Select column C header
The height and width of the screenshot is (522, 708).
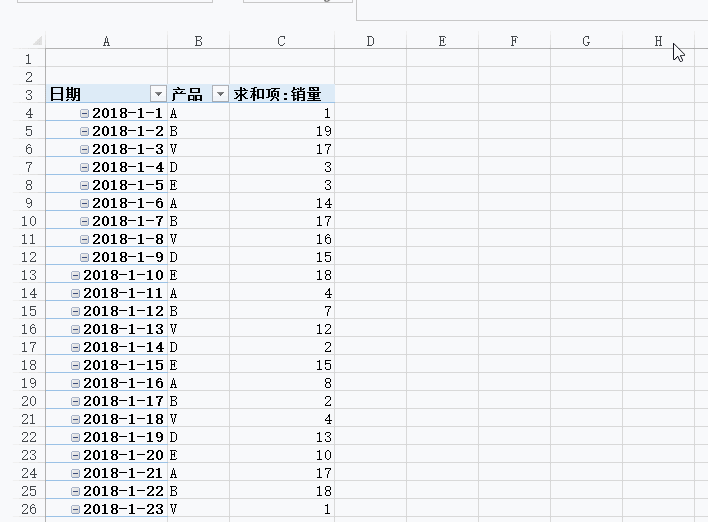(282, 41)
